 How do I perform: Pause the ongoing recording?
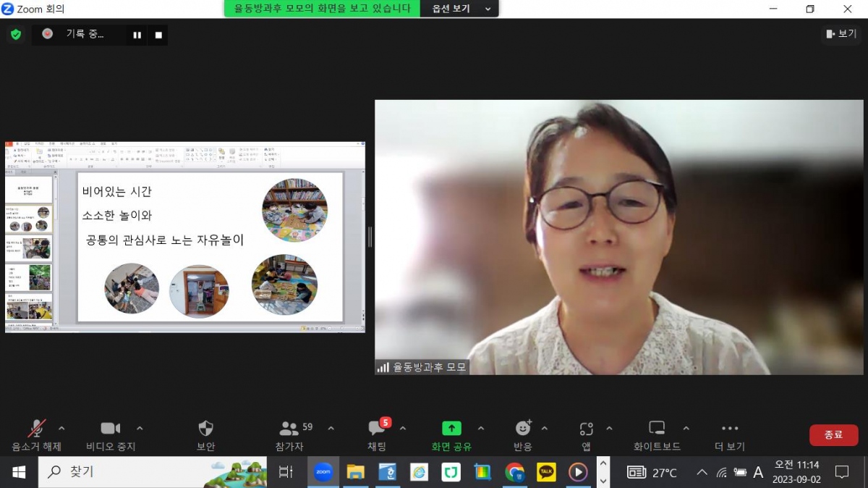click(137, 35)
